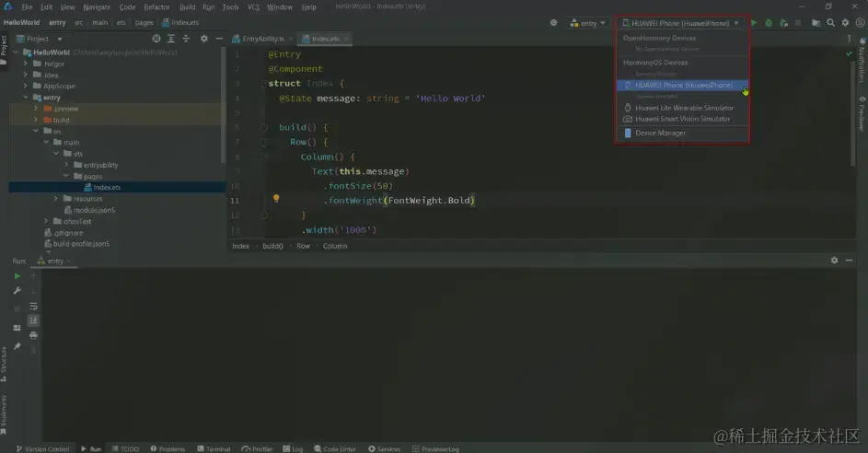This screenshot has height=453, width=868.
Task: Expand the resources folder
Action: coord(56,198)
